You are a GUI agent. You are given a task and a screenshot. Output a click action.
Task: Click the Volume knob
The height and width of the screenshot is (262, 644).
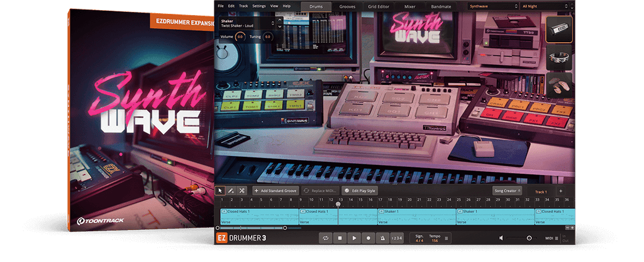tap(240, 37)
